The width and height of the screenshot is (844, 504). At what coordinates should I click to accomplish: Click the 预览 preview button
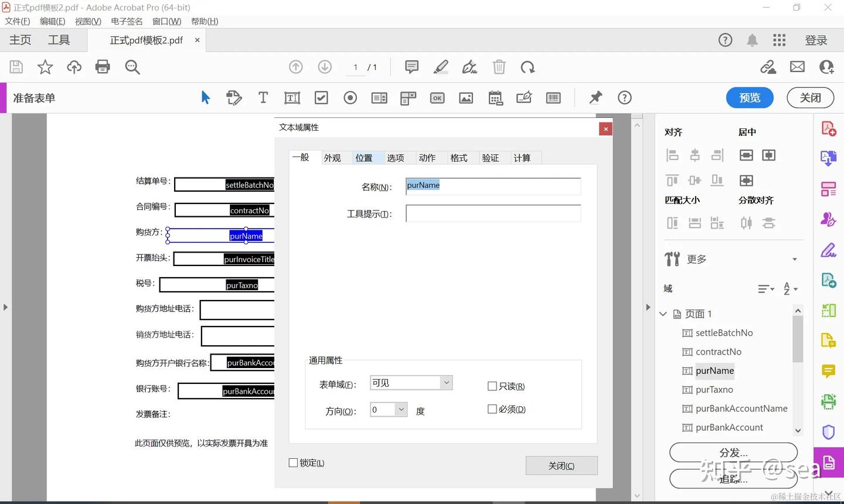pos(750,97)
